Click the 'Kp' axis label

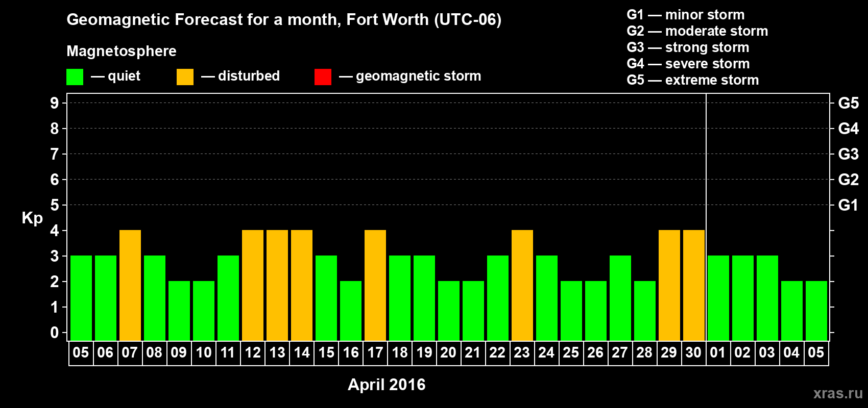(32, 218)
